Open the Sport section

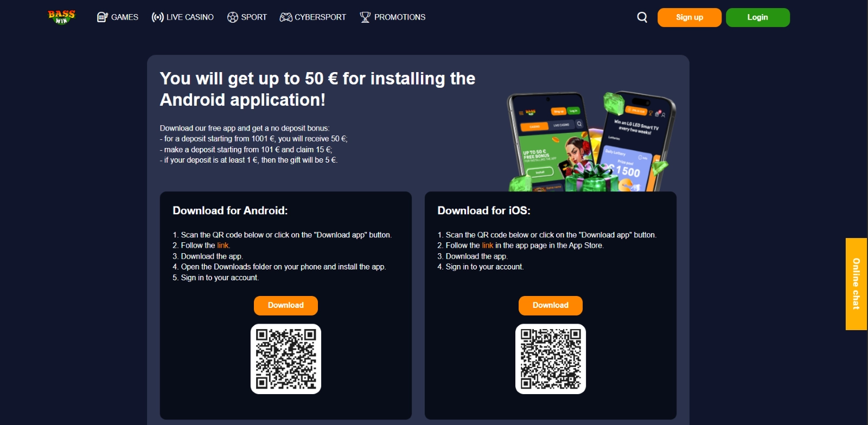coord(254,17)
